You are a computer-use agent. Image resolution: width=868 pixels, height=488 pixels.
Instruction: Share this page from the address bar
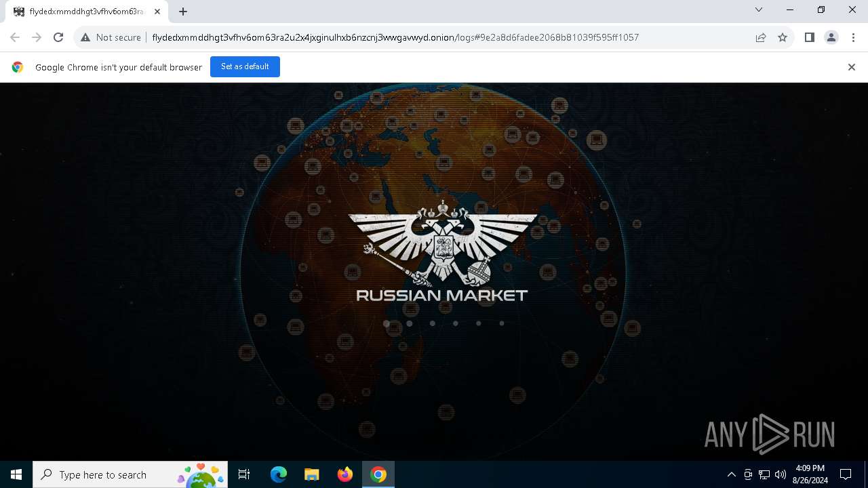761,37
